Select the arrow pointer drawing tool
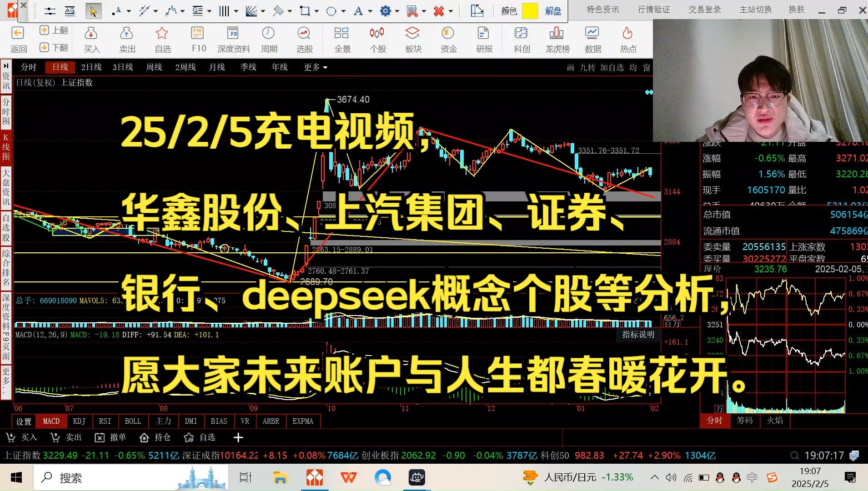 [x=93, y=11]
